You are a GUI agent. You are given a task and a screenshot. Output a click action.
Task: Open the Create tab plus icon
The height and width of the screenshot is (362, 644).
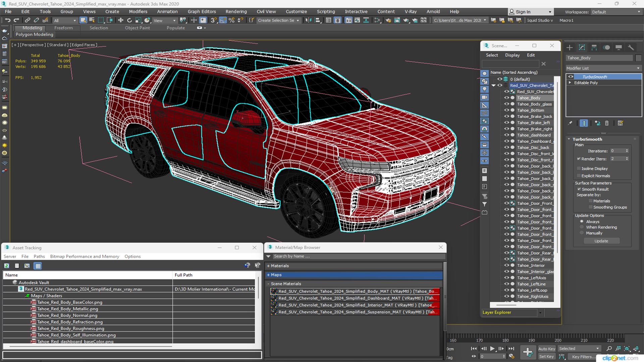click(x=570, y=48)
